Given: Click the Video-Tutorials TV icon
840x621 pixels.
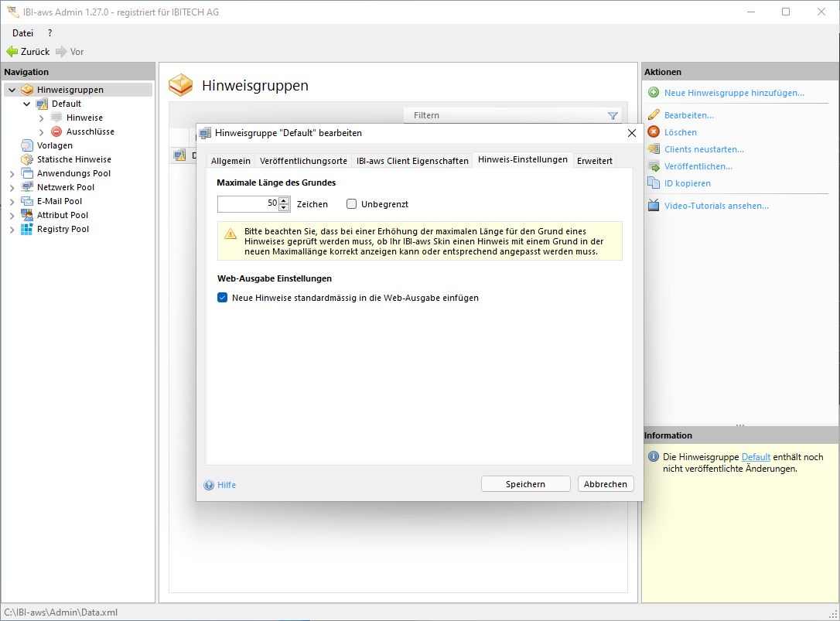Looking at the screenshot, I should pyautogui.click(x=653, y=206).
